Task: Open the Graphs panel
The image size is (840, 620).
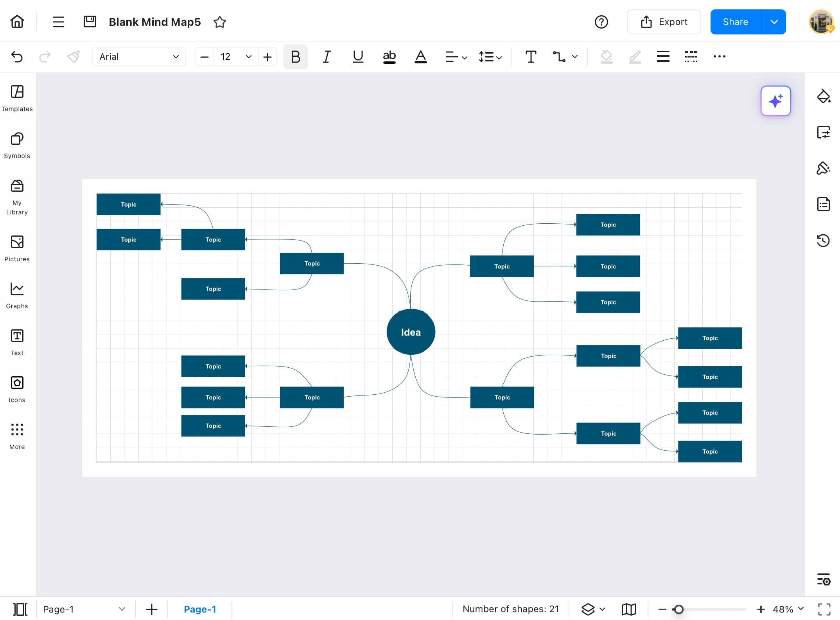Action: coord(17,294)
